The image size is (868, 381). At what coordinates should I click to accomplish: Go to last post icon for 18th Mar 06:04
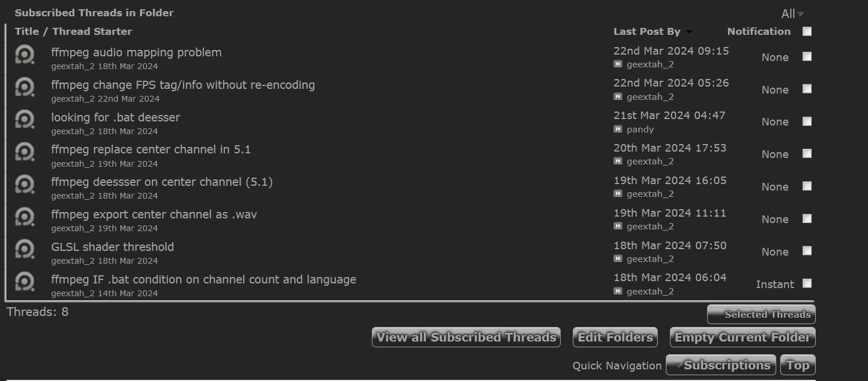(618, 292)
